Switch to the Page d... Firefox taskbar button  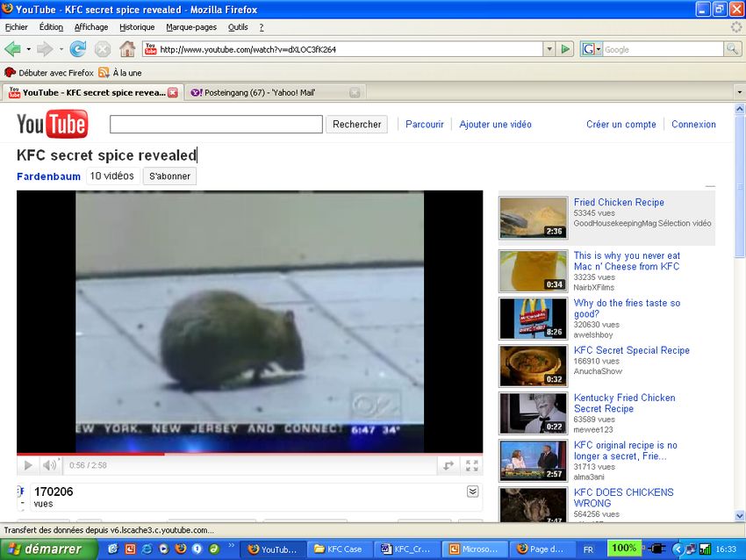tap(541, 549)
